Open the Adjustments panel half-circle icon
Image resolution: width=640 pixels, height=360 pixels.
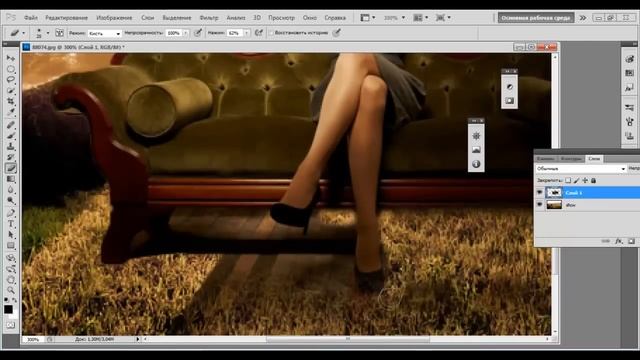pyautogui.click(x=509, y=87)
